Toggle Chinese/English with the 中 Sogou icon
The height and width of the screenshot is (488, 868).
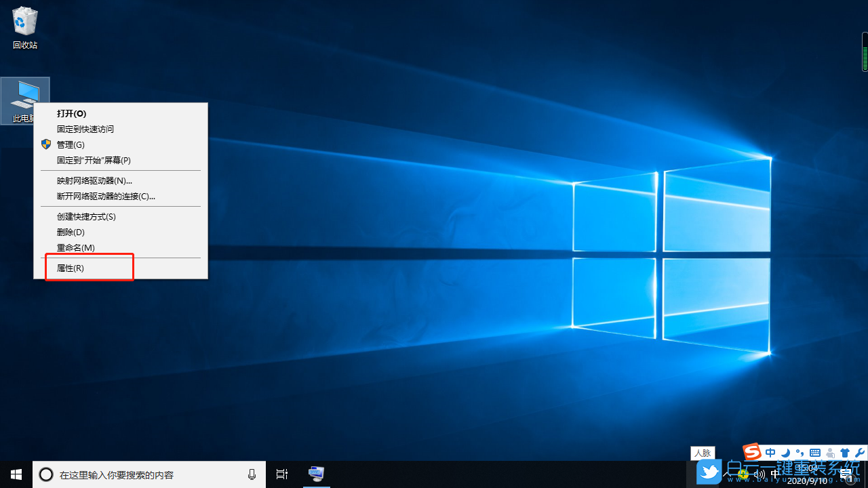[770, 453]
